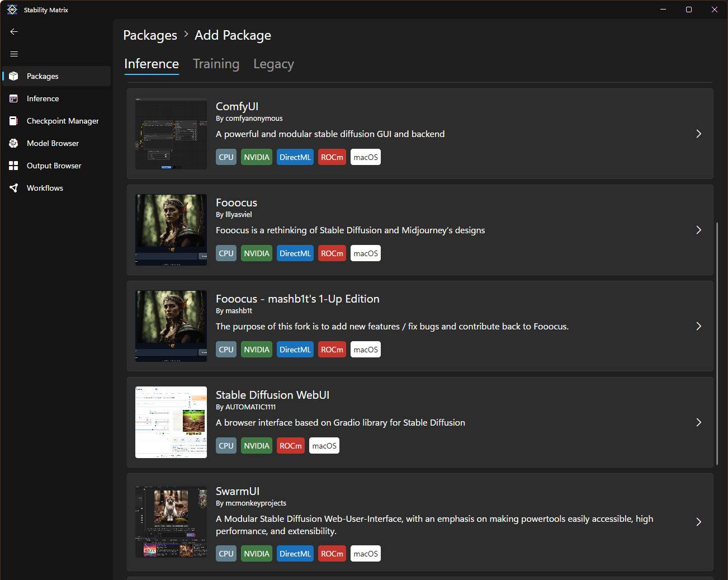This screenshot has width=728, height=580.
Task: Click the Output Browser grid icon
Action: [x=14, y=166]
